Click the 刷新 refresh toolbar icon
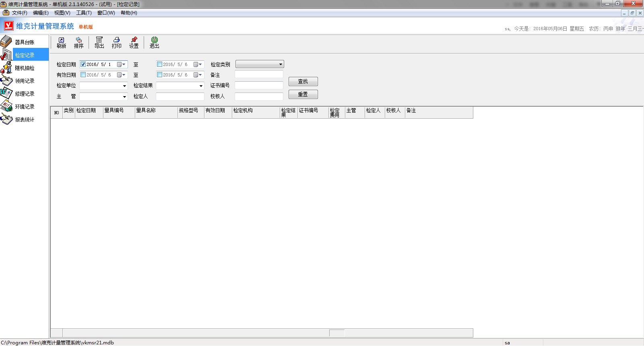The width and height of the screenshot is (644, 346). point(61,42)
